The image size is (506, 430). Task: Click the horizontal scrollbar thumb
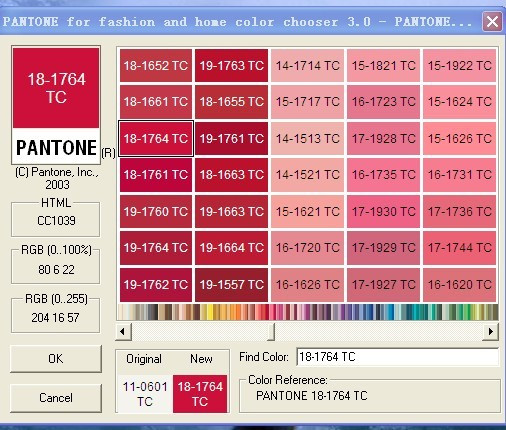[x=271, y=331]
